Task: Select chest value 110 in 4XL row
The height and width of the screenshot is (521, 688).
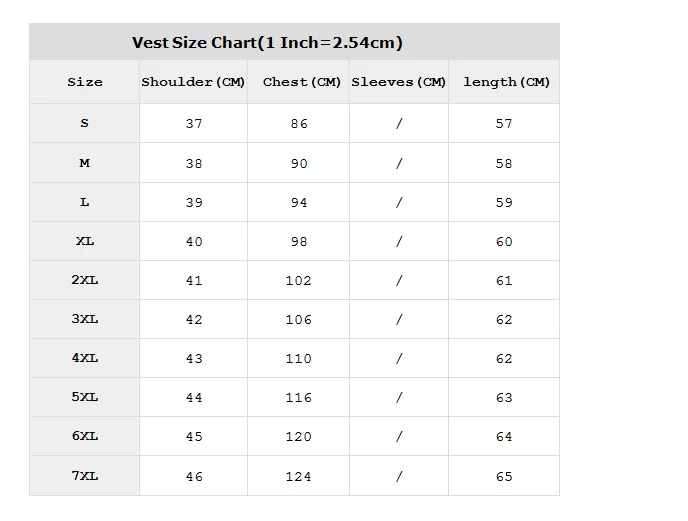Action: [x=299, y=359]
